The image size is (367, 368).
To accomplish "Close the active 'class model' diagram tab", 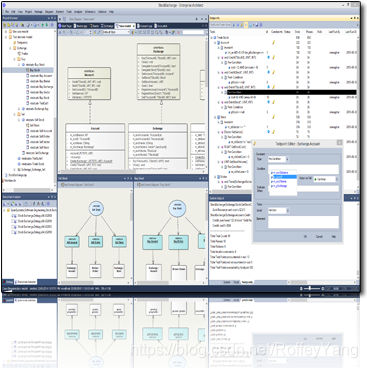I will tap(134, 26).
